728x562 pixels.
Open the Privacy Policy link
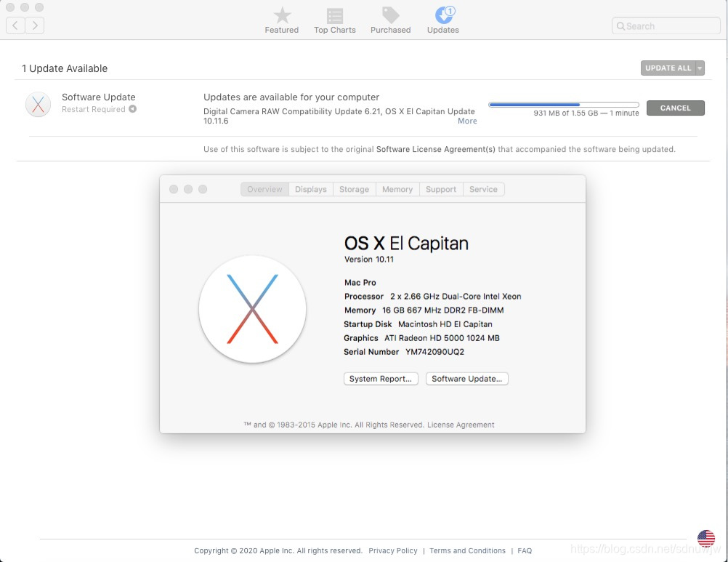click(393, 550)
